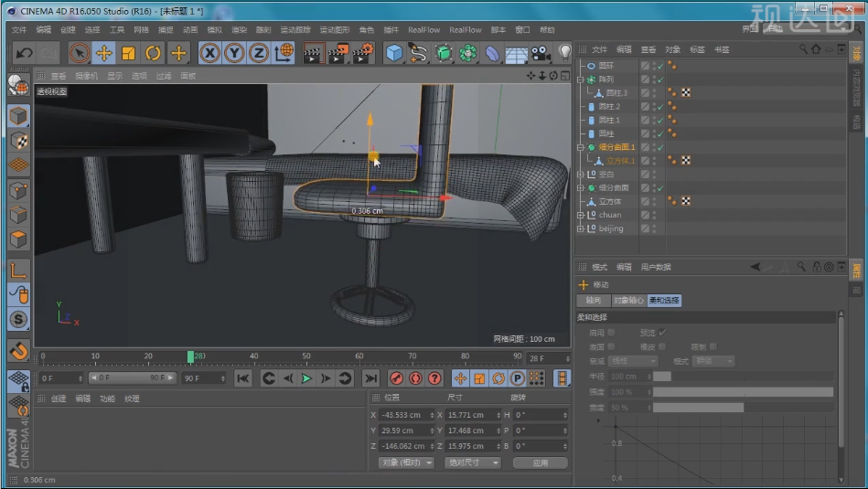This screenshot has width=868, height=489.
Task: Click the Enable Snap magnet icon
Action: click(18, 351)
